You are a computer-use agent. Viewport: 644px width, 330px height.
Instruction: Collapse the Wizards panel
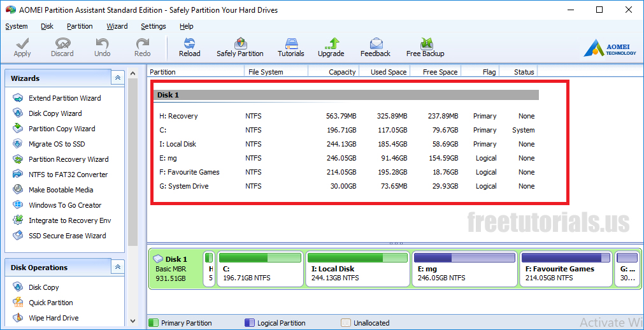tap(117, 78)
